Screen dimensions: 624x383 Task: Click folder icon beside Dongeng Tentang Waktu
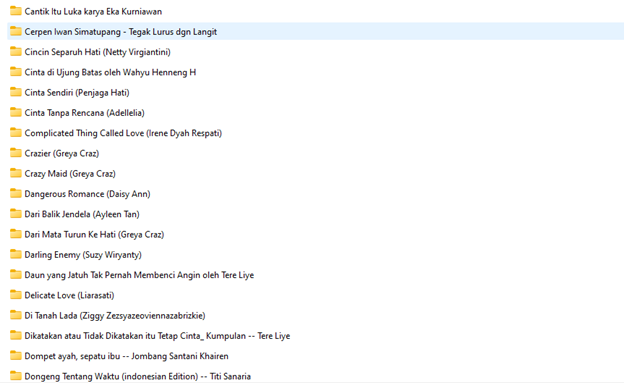pos(16,376)
